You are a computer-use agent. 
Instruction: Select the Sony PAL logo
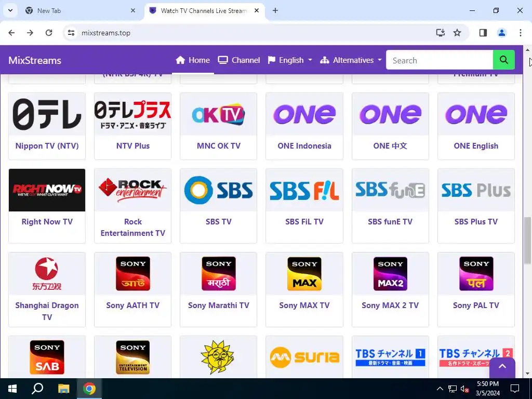pos(476,273)
